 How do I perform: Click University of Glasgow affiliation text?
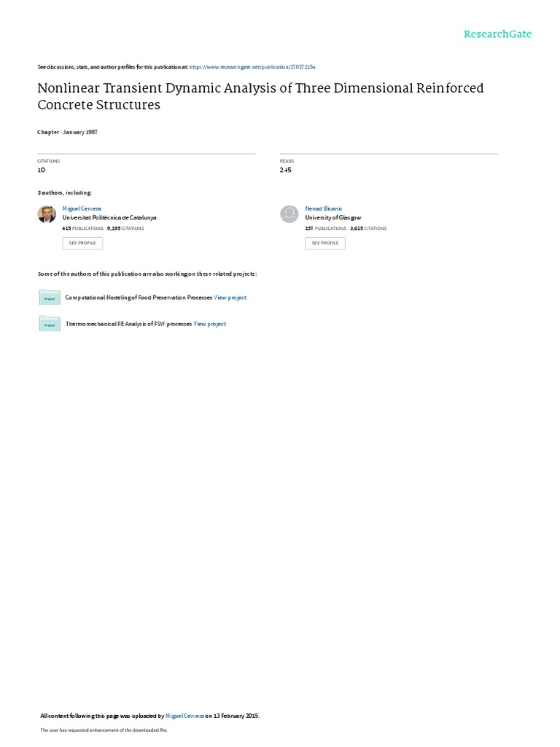click(332, 217)
